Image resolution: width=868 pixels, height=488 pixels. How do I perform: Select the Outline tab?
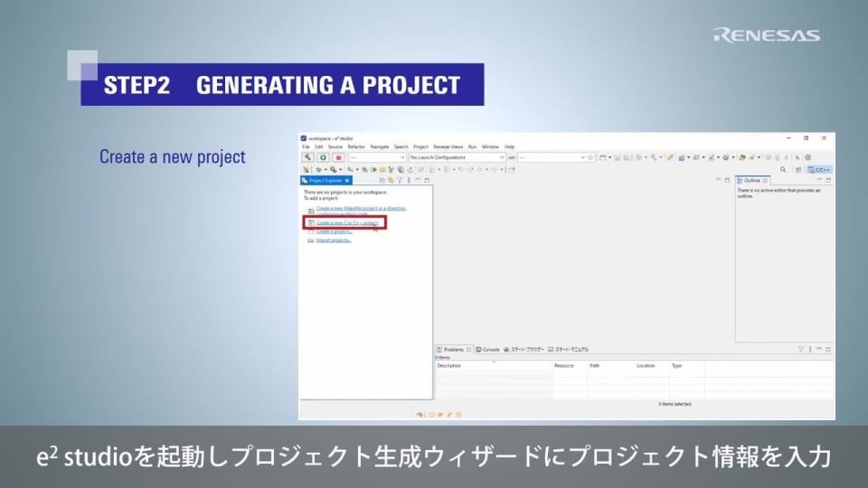(751, 181)
